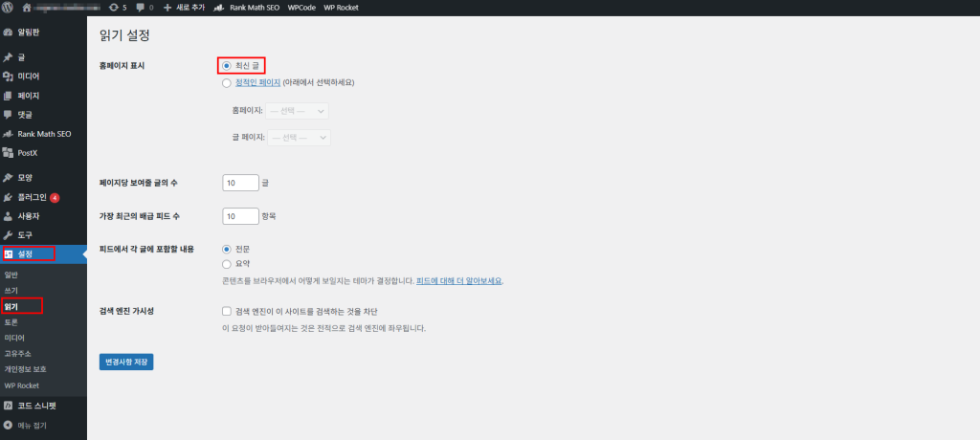The height and width of the screenshot is (440, 980).
Task: Choose 요약 for feed content
Action: (x=226, y=264)
